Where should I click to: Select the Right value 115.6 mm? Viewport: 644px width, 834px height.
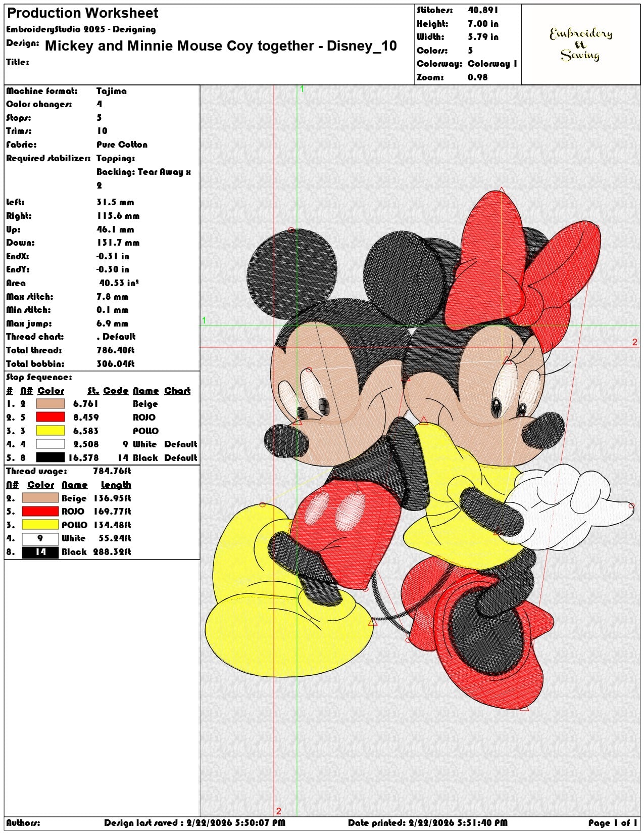point(118,216)
